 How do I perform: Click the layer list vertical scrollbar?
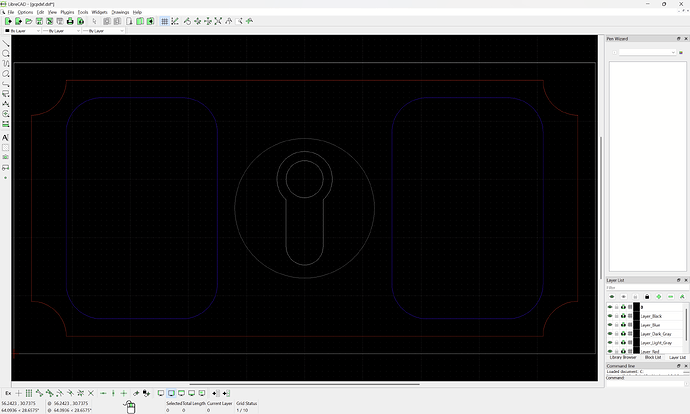point(686,325)
